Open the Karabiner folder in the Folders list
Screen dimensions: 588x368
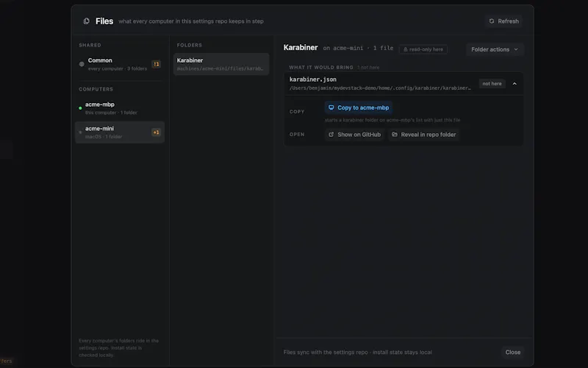(x=221, y=64)
